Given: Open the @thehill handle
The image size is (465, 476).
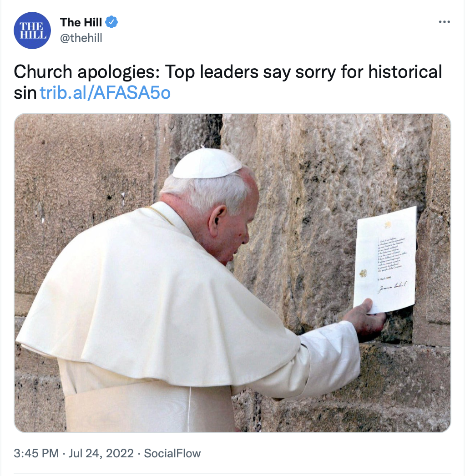Looking at the screenshot, I should pyautogui.click(x=81, y=38).
